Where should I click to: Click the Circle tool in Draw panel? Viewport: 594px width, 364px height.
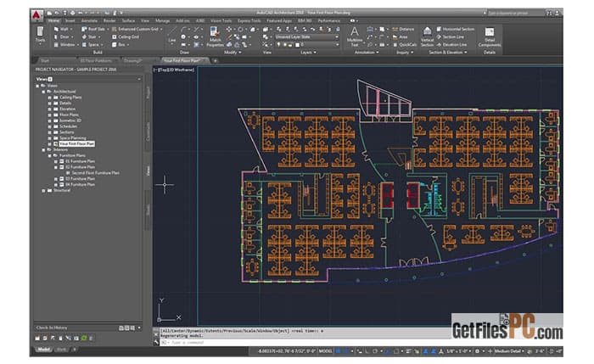(183, 36)
